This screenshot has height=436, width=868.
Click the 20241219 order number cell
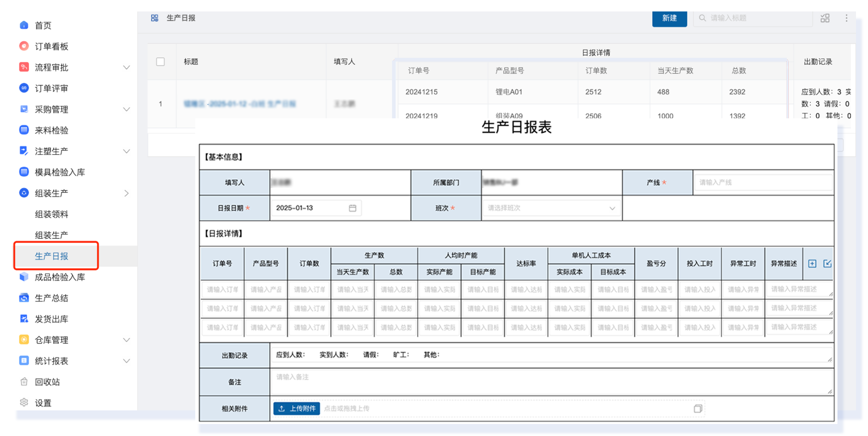(421, 116)
